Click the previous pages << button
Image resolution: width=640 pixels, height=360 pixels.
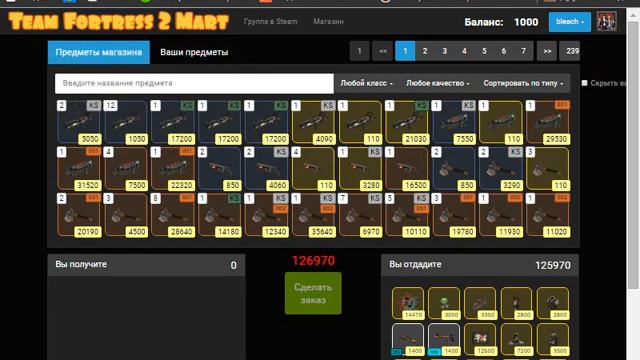pyautogui.click(x=383, y=51)
